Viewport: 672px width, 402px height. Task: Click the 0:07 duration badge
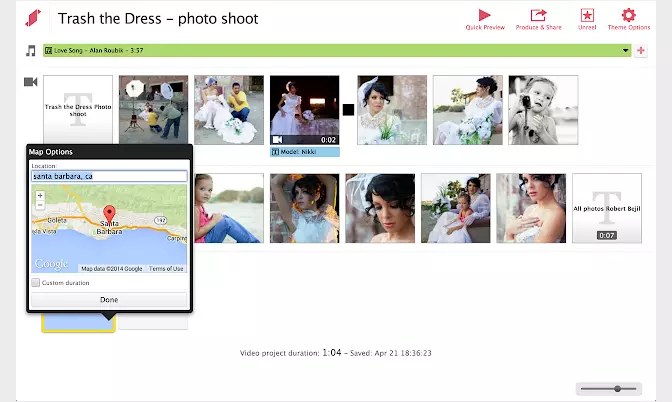point(606,235)
